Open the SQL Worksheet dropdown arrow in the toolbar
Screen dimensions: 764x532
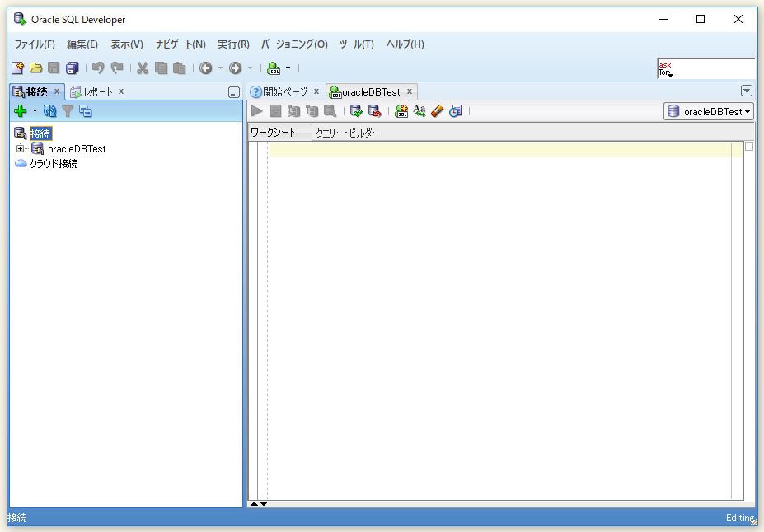(x=288, y=68)
